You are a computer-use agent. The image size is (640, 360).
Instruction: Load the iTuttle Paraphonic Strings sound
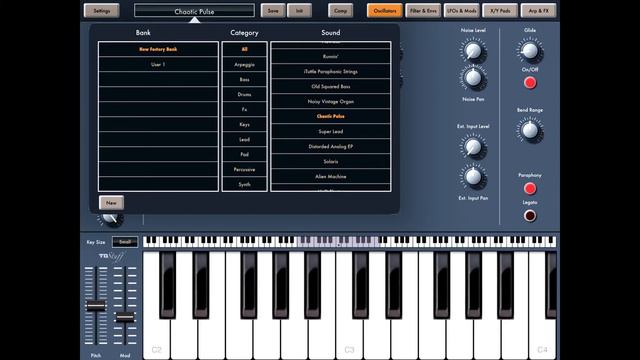(x=331, y=71)
